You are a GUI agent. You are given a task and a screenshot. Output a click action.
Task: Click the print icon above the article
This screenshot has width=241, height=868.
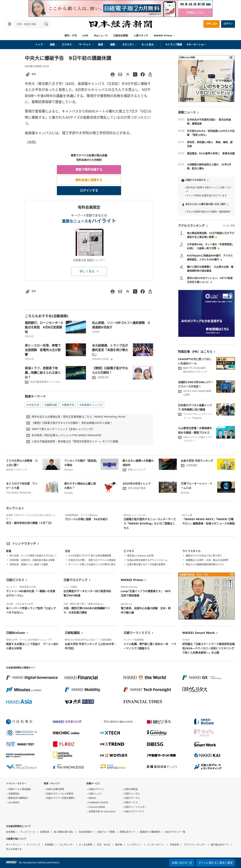pyautogui.click(x=113, y=74)
